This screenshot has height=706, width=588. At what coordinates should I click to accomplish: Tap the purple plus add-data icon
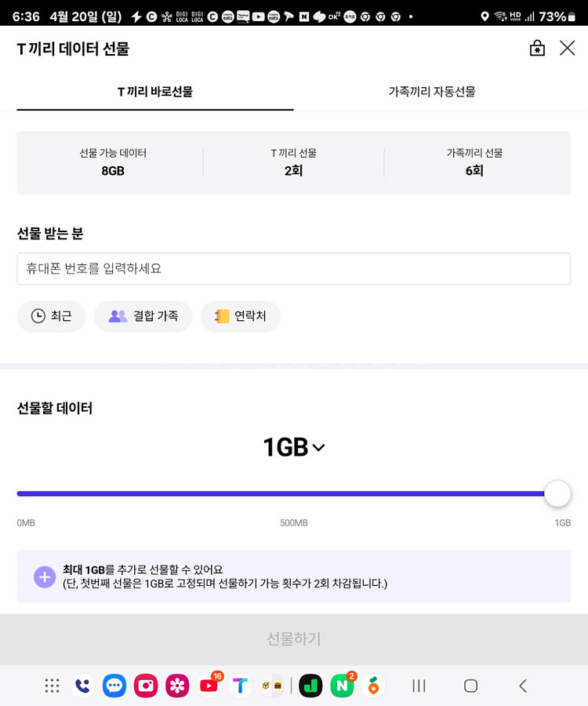coord(45,577)
